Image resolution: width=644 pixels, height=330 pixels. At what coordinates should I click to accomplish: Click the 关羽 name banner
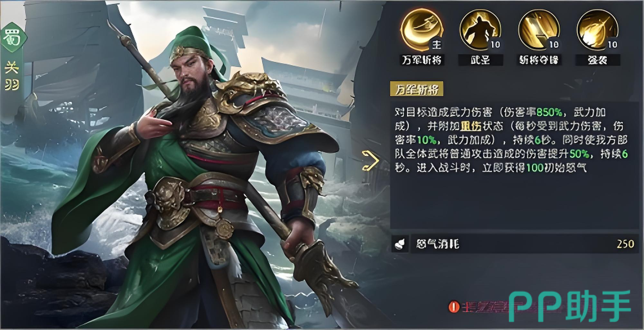coord(12,76)
